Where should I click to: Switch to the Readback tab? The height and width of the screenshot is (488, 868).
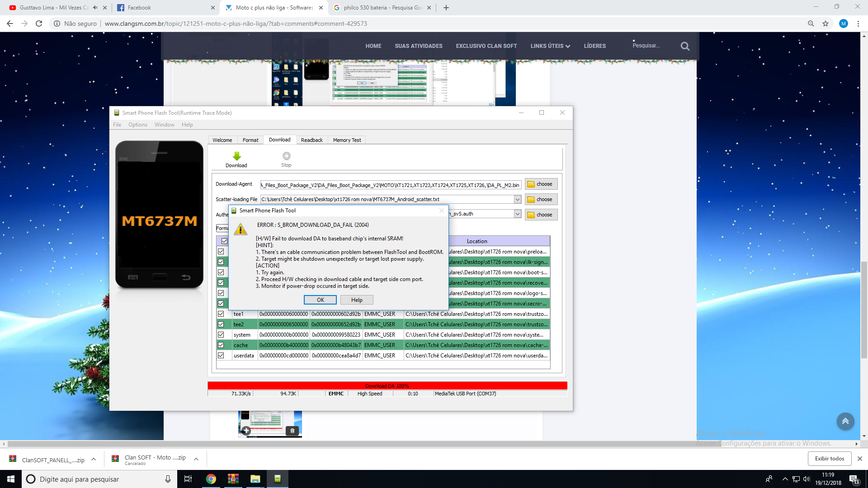(x=312, y=140)
